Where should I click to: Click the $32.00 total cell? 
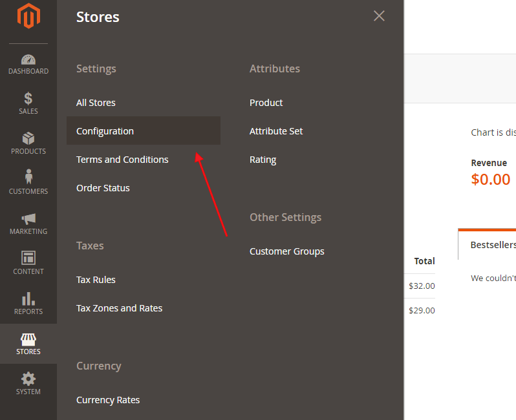[422, 286]
